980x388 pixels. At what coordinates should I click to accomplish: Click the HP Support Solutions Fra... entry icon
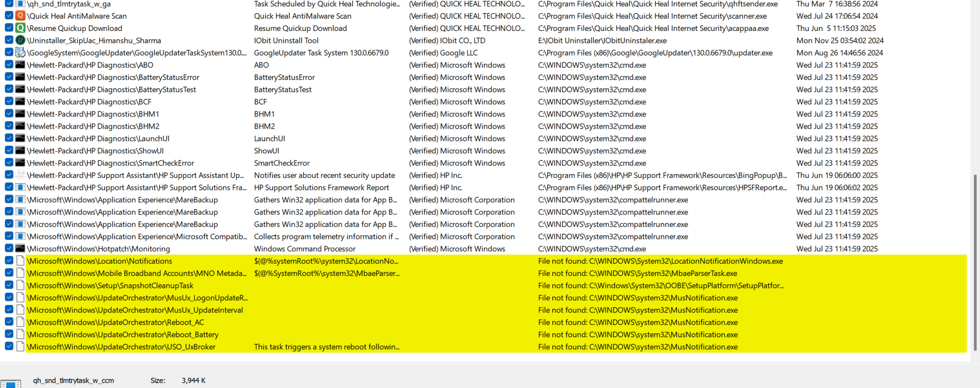(x=20, y=187)
